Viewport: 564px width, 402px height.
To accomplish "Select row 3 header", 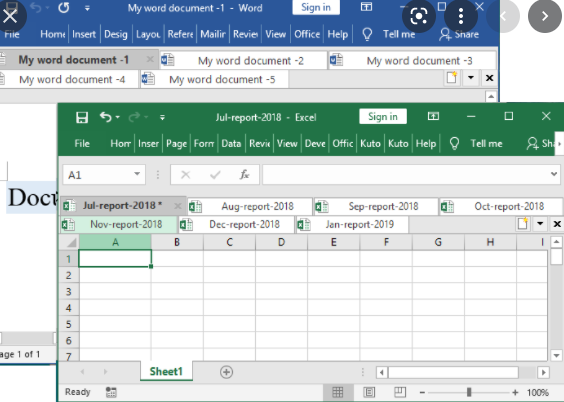I will [x=69, y=292].
